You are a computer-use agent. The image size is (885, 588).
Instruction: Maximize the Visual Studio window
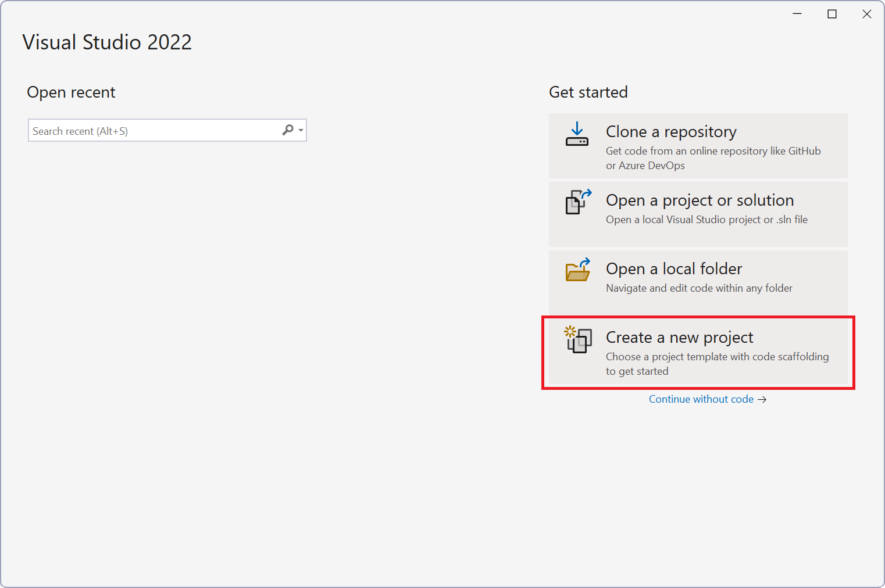pos(832,13)
